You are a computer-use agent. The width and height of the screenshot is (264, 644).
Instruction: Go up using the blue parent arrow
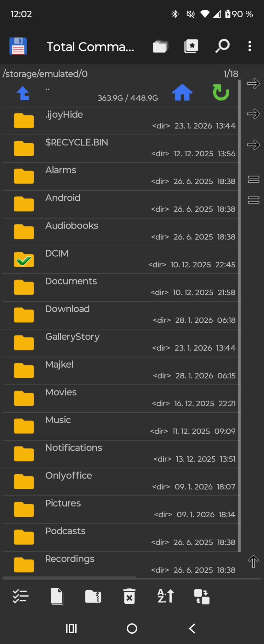coord(23,93)
